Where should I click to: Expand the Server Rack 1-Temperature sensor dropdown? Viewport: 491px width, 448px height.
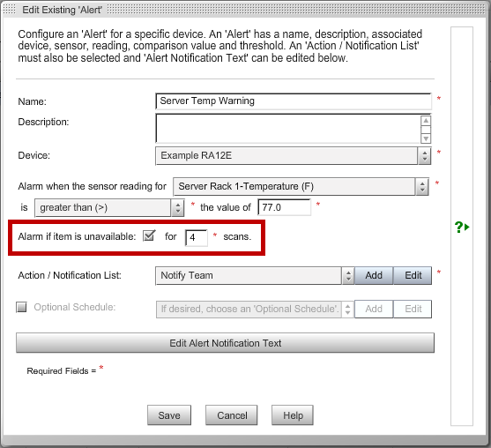(x=301, y=186)
